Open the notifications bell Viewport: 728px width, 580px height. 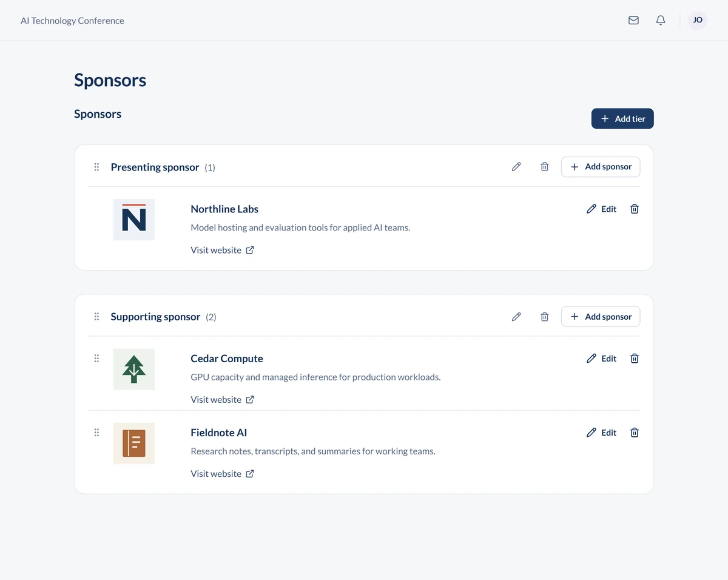tap(661, 21)
